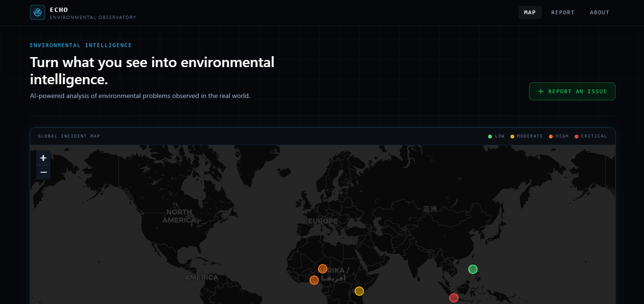Zoom out on the map
644x304 pixels.
point(43,172)
